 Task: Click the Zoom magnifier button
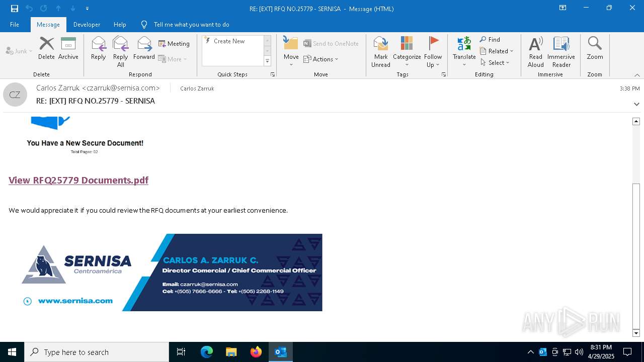[x=595, y=48]
